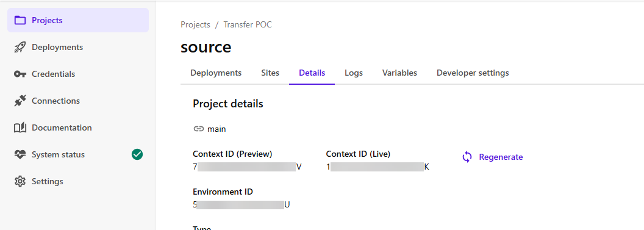Click the Regenerate button label
644x230 pixels.
tap(501, 157)
